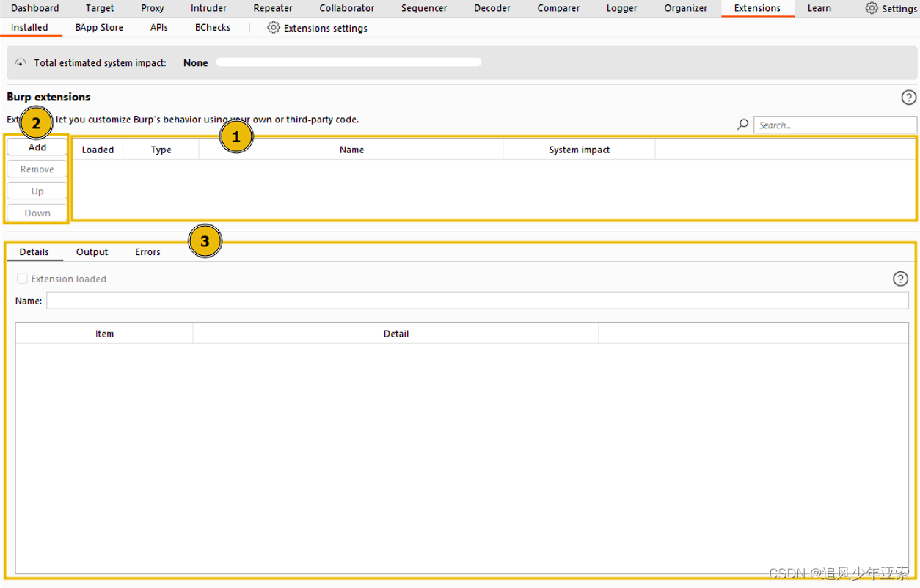The image size is (920, 588).
Task: Open the help icon beside Burp extensions heading
Action: pos(909,97)
